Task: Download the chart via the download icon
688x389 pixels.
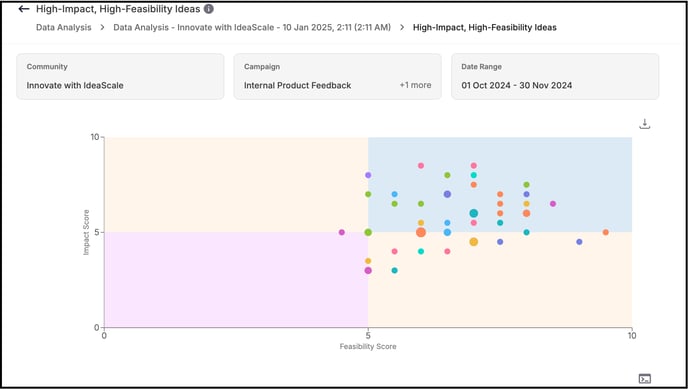Action: tap(644, 124)
